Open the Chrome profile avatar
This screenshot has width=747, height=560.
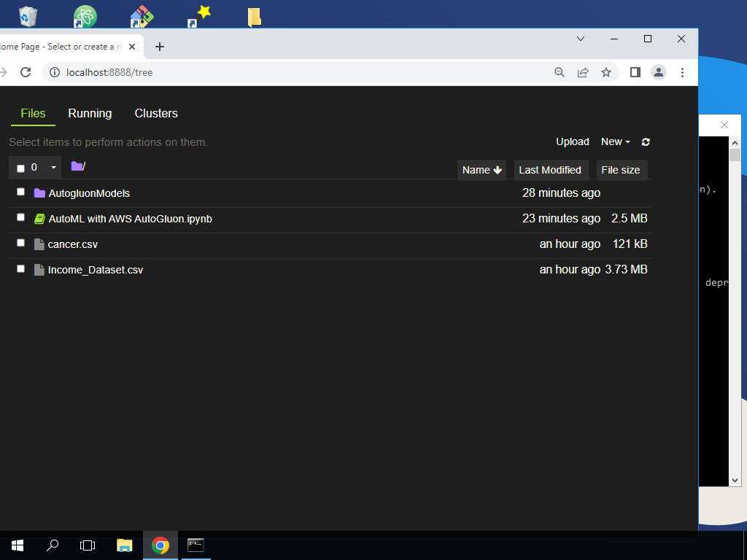pyautogui.click(x=659, y=72)
